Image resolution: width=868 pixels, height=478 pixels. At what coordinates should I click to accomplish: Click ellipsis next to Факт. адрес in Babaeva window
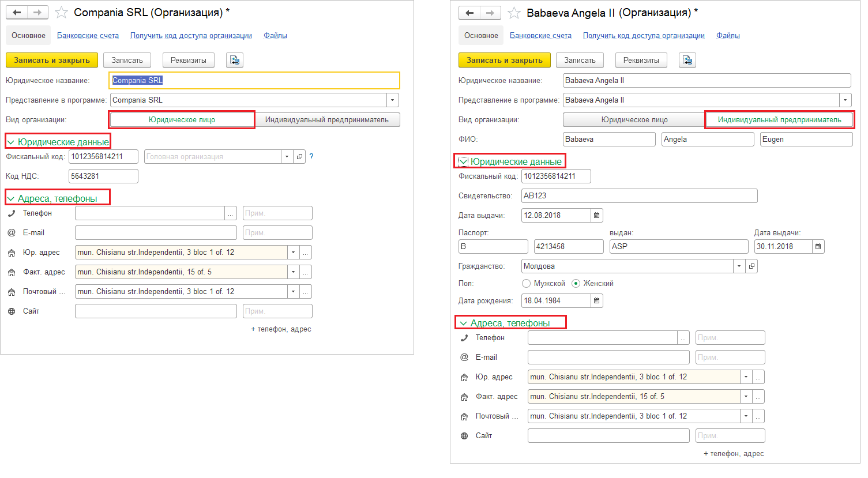(758, 397)
